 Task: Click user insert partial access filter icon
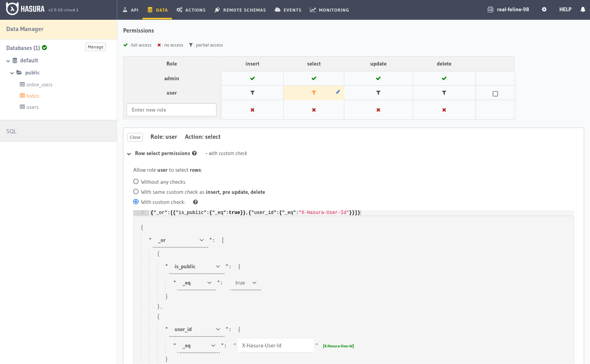(x=252, y=93)
